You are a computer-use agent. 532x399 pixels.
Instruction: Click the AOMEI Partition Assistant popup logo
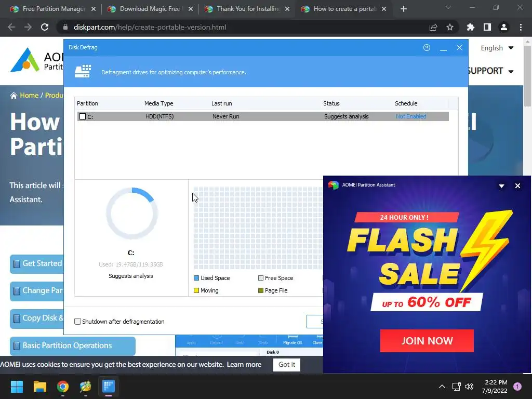coord(333,185)
